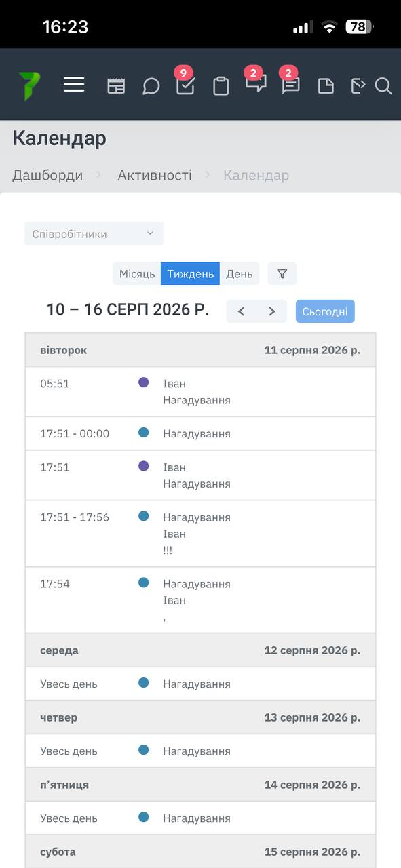Screen dimensions: 401x868
Task: Open the filter funnel button
Action: [282, 274]
